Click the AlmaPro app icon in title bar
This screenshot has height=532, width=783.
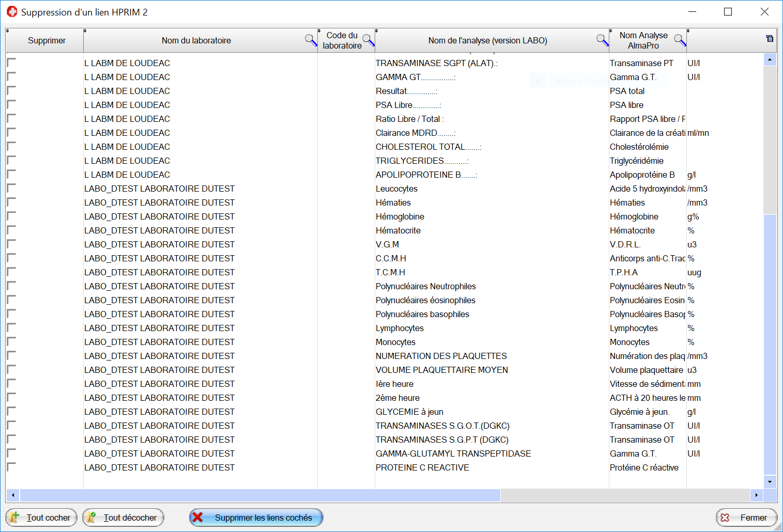coord(11,12)
